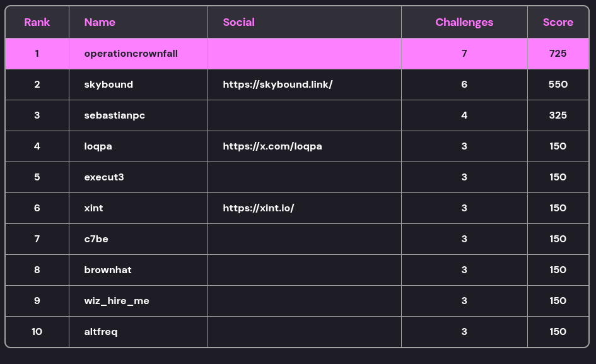Open the x.com/loqpa social link

[x=272, y=146]
